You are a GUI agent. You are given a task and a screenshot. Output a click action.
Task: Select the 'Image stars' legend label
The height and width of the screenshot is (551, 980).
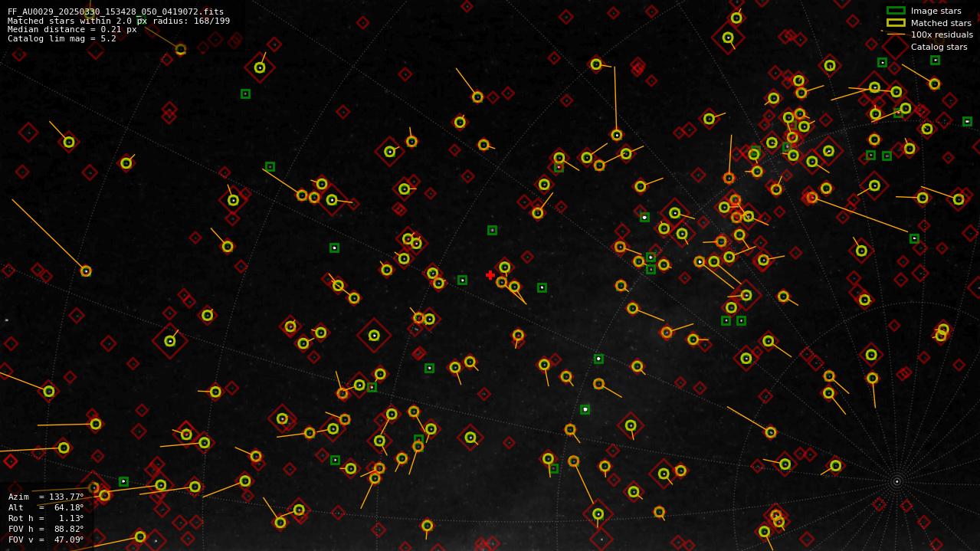[x=936, y=11]
